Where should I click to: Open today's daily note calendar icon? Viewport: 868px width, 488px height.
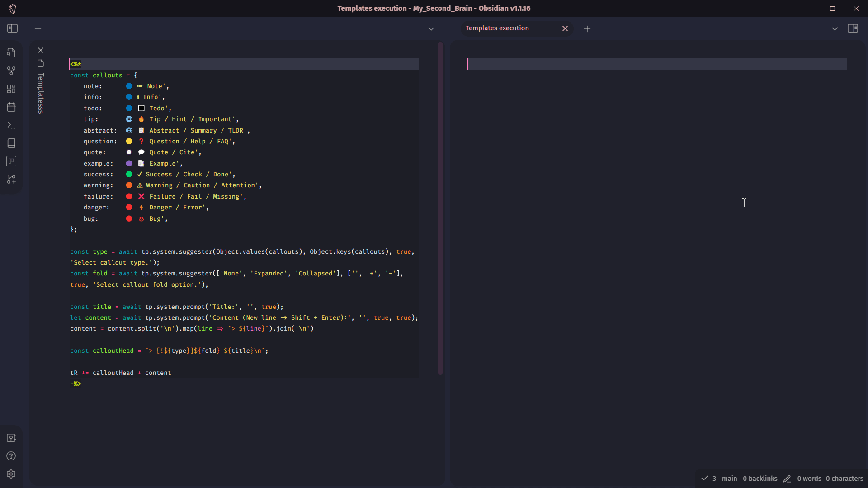(11, 107)
